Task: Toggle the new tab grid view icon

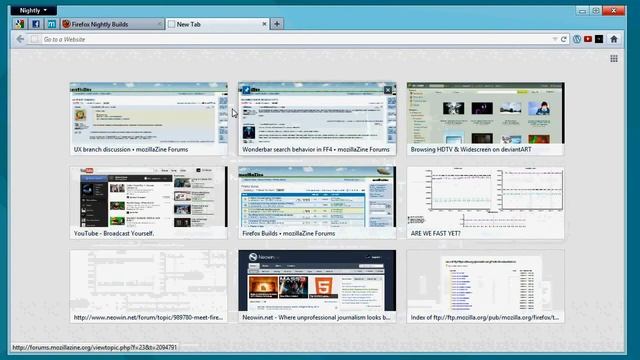Action: tap(614, 59)
